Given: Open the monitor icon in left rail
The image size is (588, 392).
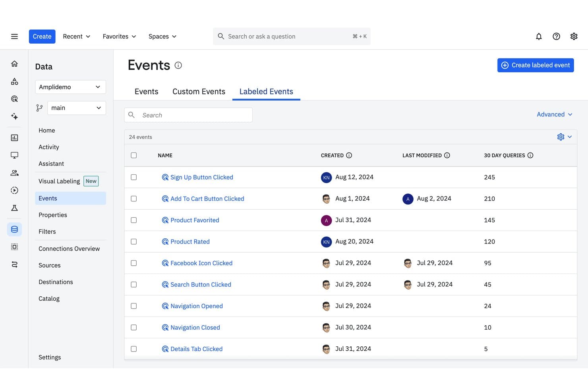Looking at the screenshot, I should pyautogui.click(x=14, y=155).
